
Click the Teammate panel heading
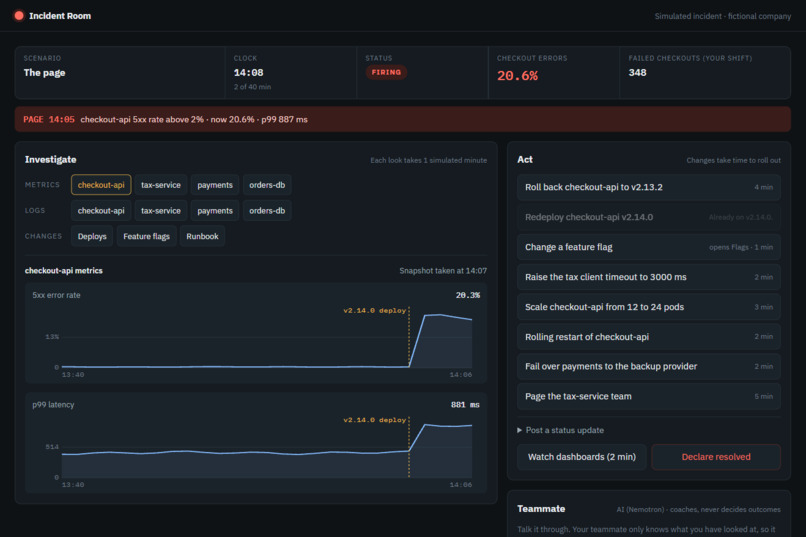541,509
